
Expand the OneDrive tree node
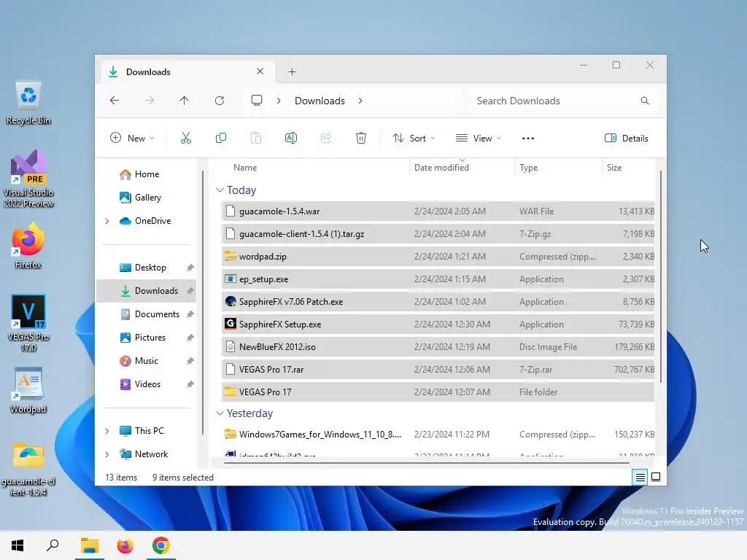click(x=107, y=221)
